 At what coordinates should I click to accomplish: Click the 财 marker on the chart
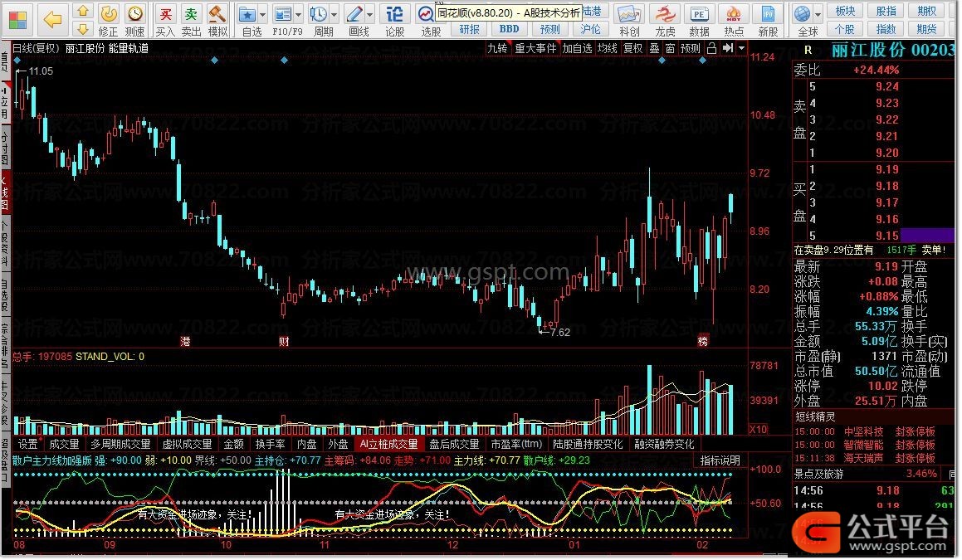pos(283,341)
